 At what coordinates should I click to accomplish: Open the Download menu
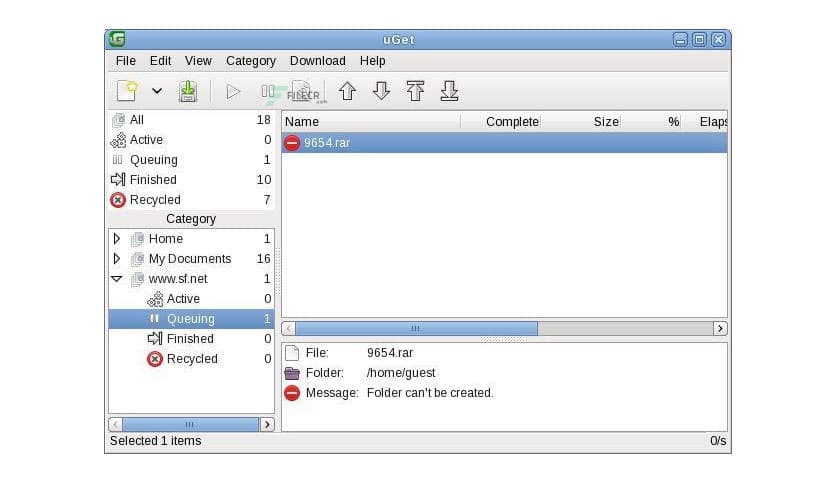[318, 61]
